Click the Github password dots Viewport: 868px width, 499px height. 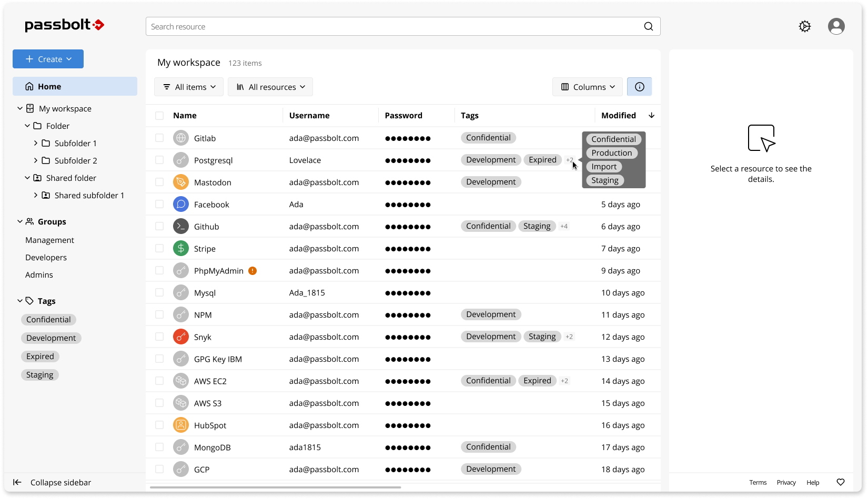[x=408, y=227]
